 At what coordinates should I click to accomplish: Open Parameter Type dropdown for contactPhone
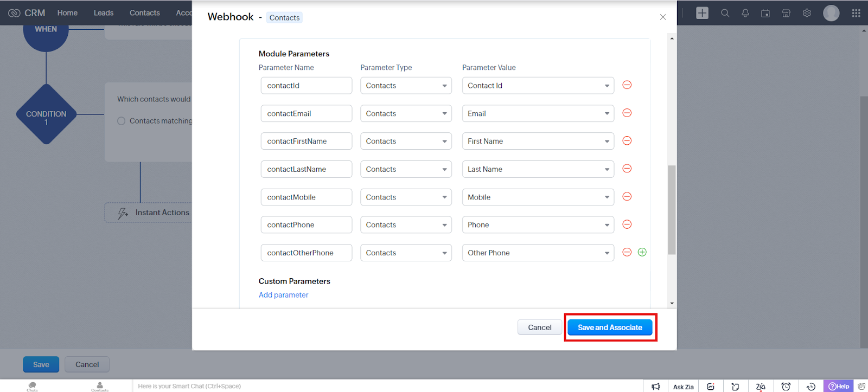tap(406, 225)
